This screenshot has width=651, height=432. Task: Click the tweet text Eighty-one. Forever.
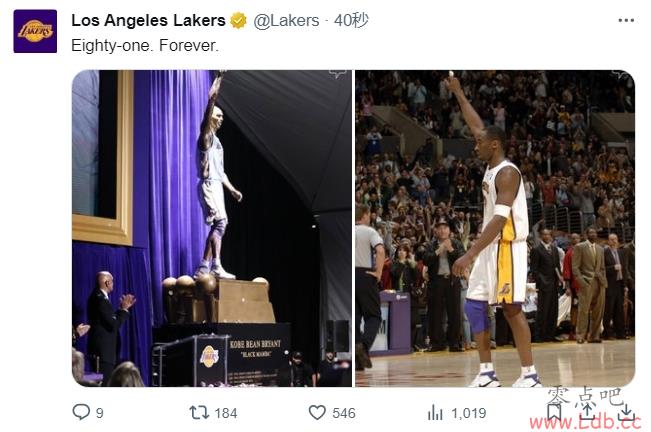pos(145,45)
